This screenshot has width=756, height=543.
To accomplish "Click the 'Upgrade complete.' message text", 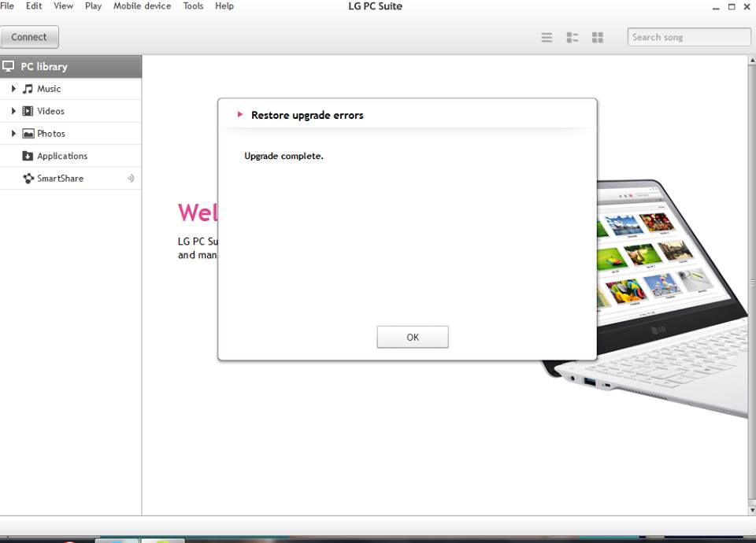I will (x=283, y=156).
